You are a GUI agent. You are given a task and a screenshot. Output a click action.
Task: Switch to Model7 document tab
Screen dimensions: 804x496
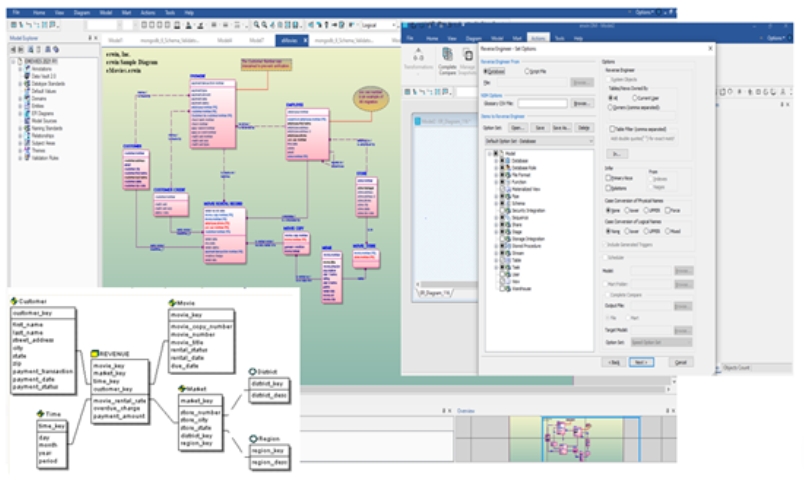pyautogui.click(x=256, y=40)
